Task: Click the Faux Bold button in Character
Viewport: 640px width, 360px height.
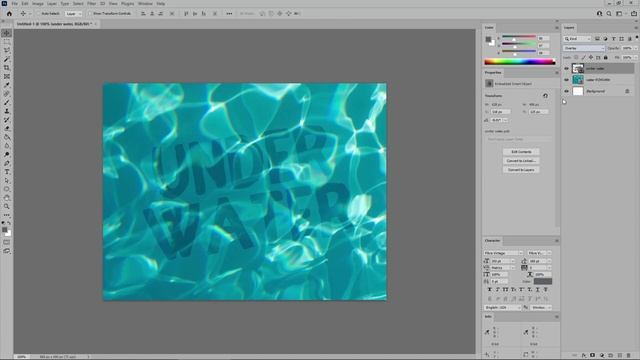Action: (490, 289)
